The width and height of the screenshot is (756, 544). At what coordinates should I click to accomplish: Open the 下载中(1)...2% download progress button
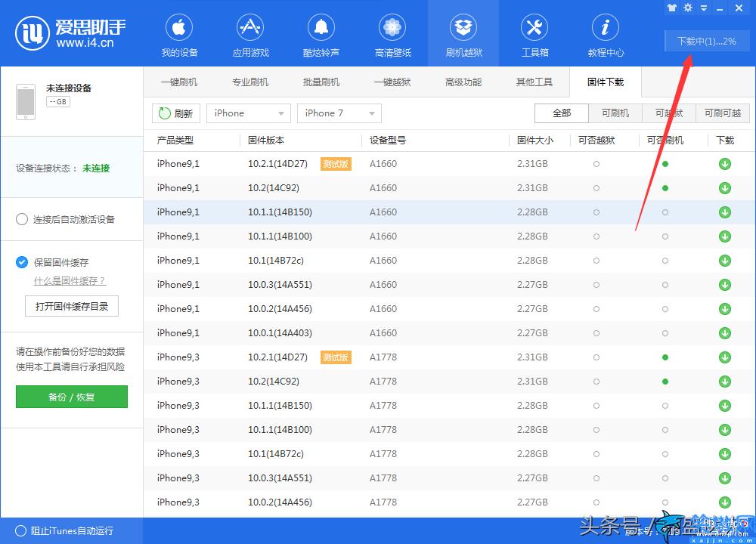706,42
